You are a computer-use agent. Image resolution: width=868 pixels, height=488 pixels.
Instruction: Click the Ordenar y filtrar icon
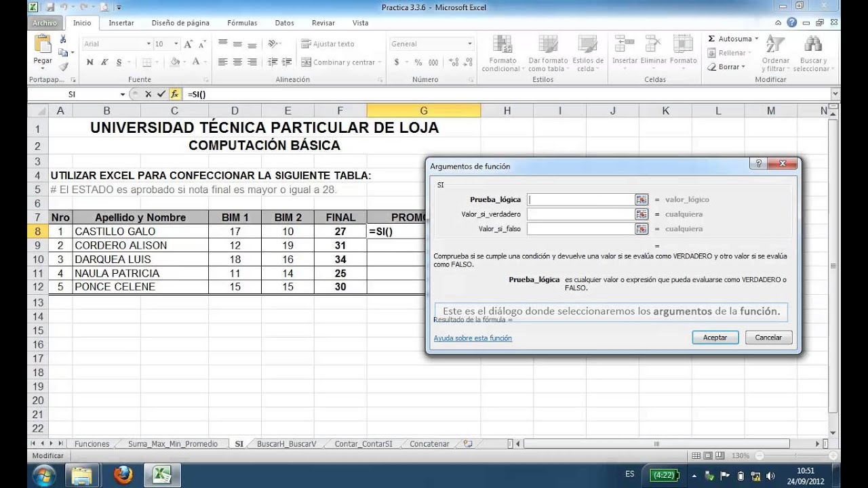coord(775,45)
